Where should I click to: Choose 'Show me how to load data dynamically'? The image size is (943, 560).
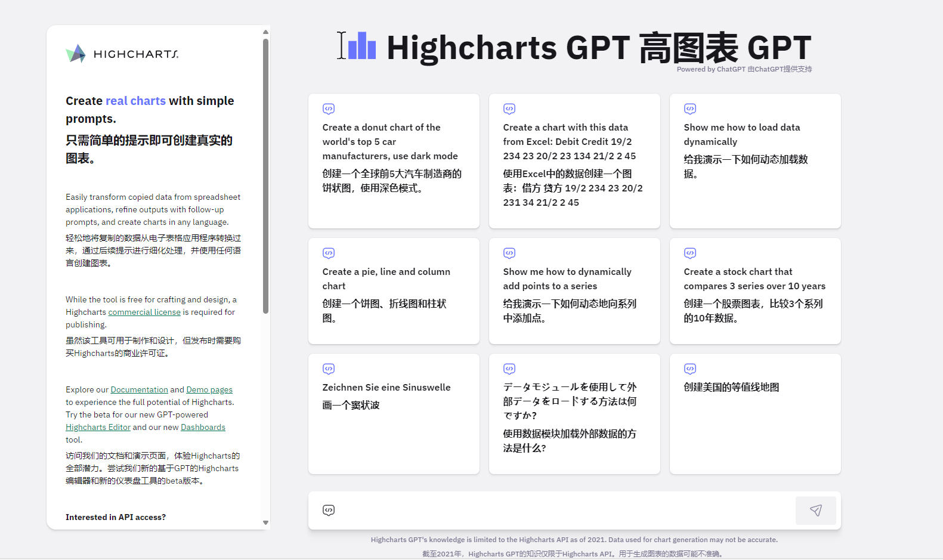pos(755,161)
